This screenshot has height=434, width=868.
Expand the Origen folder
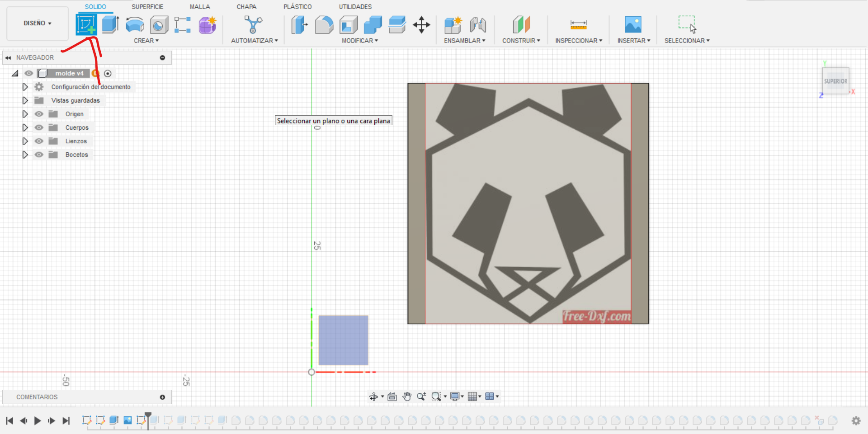point(25,114)
